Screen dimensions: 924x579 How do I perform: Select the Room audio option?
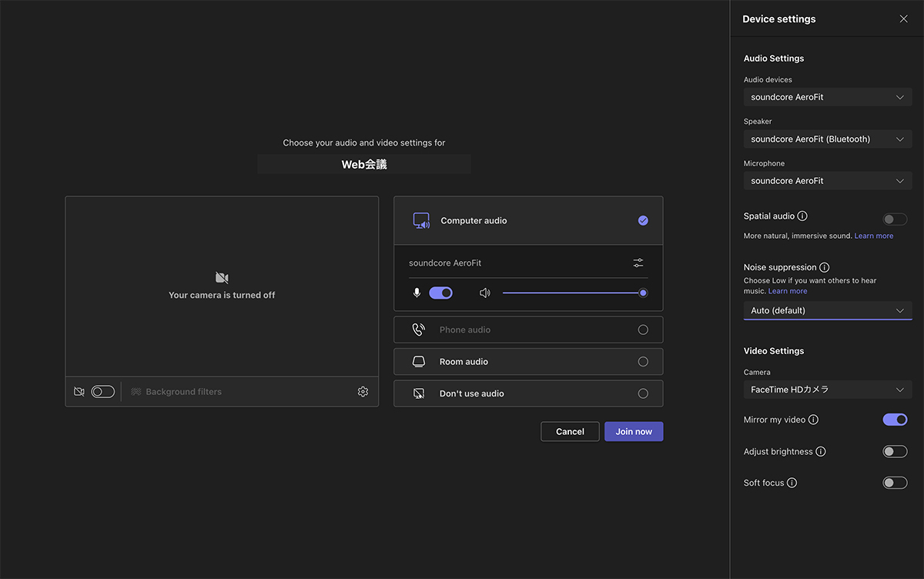point(528,362)
